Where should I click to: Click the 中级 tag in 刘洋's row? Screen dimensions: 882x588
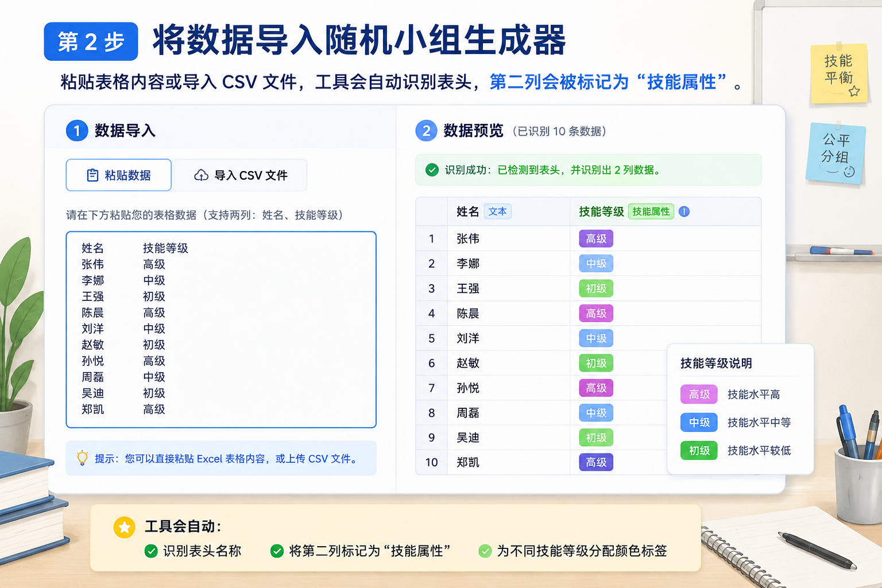click(596, 338)
